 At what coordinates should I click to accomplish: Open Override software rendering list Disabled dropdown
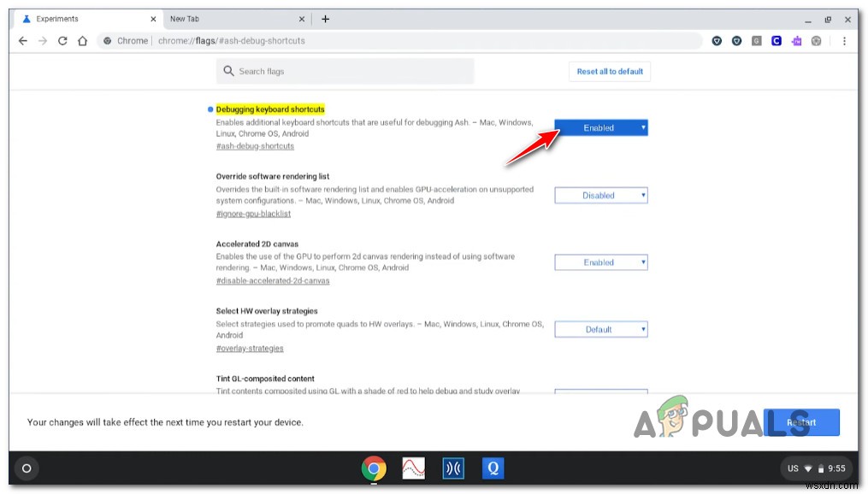(601, 195)
